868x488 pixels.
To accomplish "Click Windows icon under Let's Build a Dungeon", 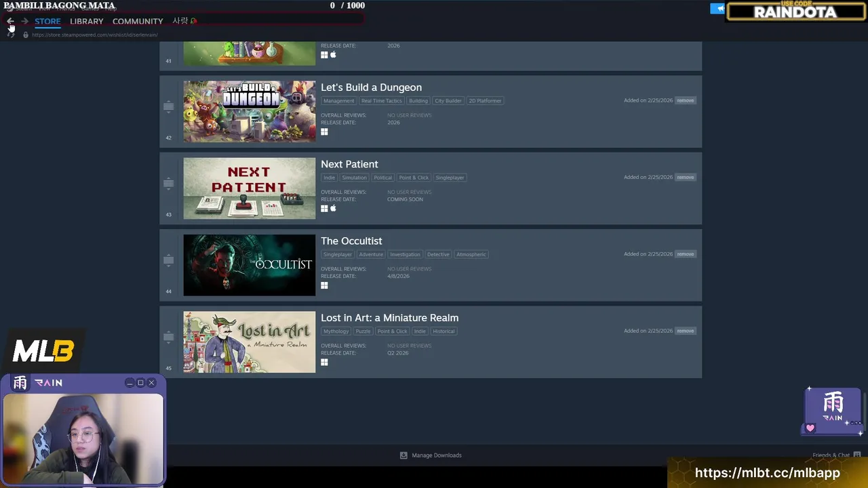I will pos(324,131).
